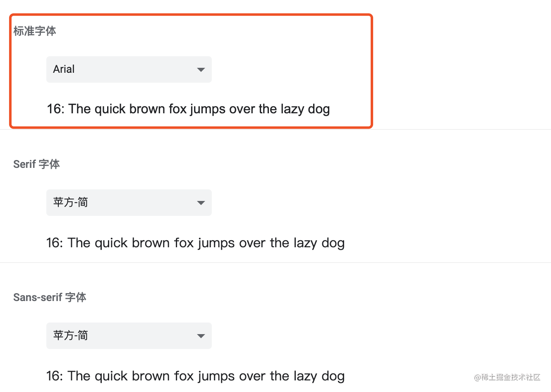
Task: Click the arrow icon beside Arial
Action: click(201, 69)
